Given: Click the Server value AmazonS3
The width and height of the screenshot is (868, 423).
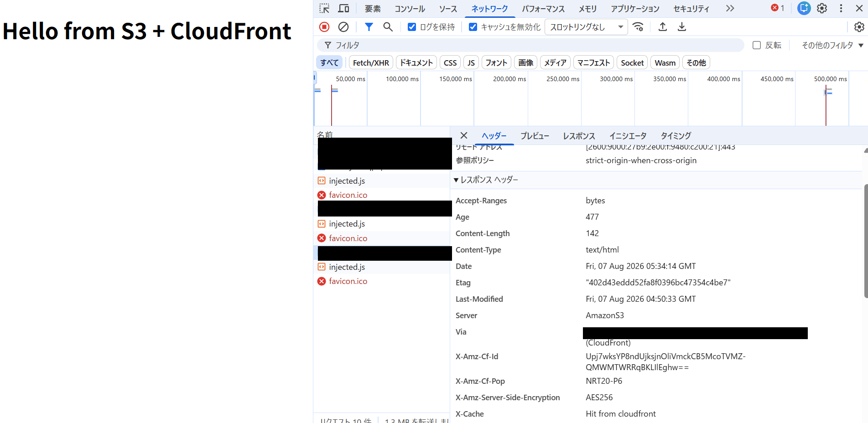Looking at the screenshot, I should (604, 315).
